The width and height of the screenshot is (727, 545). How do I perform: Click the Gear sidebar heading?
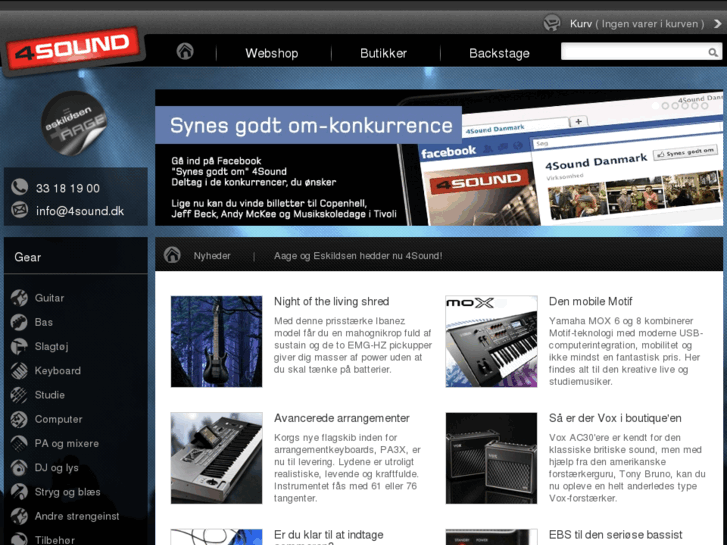pos(28,257)
